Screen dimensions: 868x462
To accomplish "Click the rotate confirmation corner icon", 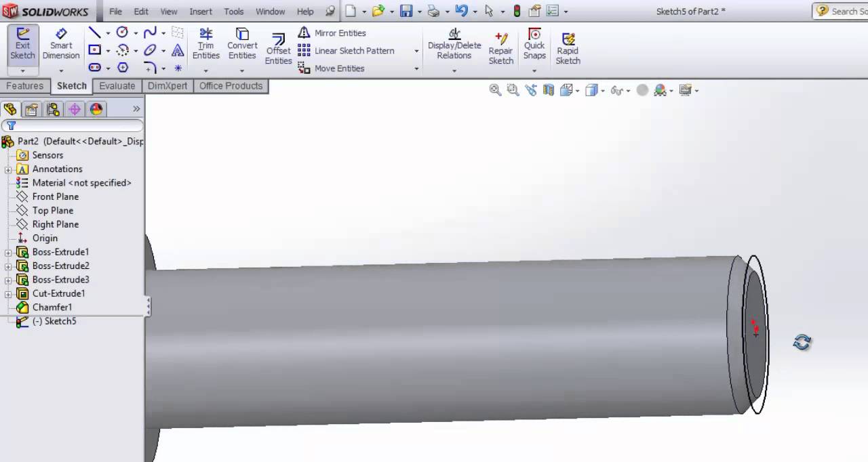I will coord(802,342).
